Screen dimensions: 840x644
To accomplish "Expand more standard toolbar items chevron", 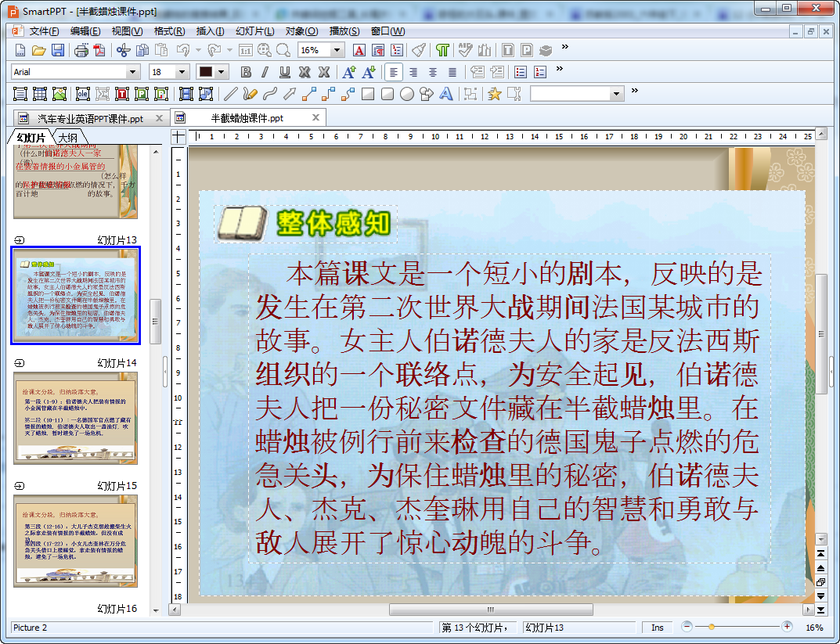I will click(564, 47).
